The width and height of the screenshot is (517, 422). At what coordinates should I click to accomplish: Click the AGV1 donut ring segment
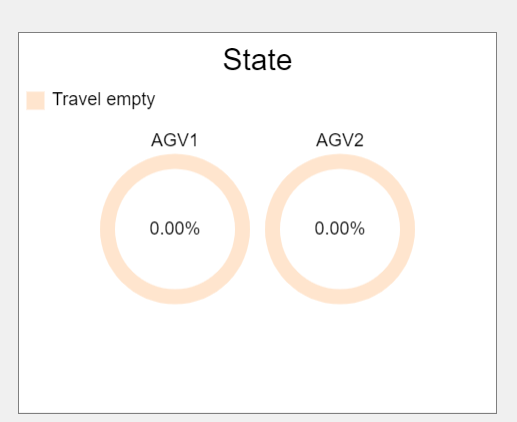(108, 229)
